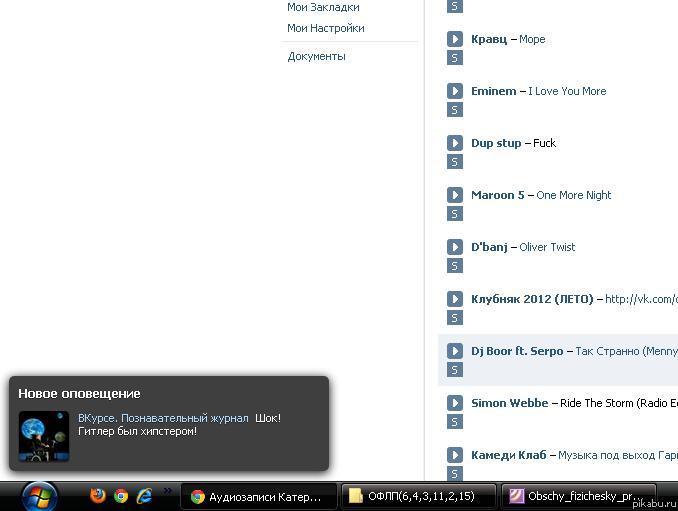
Task: Expand the quick launch overflow chevron
Action: (168, 490)
